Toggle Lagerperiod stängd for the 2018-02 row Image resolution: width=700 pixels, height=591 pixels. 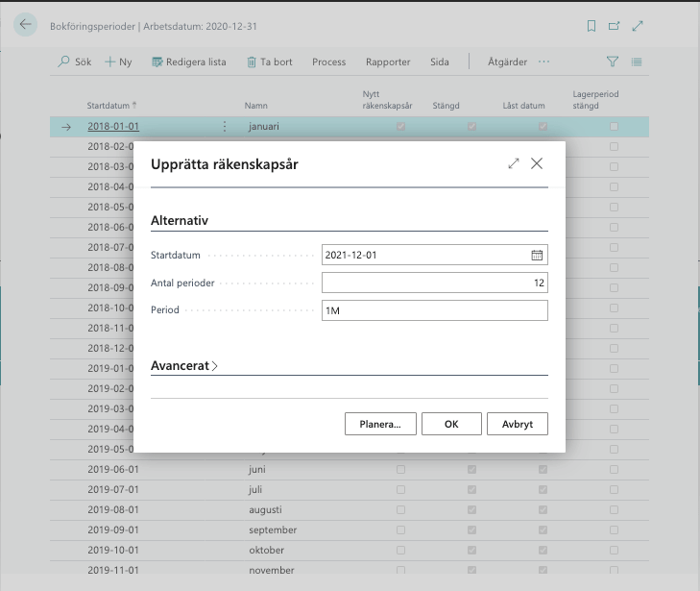(x=614, y=146)
